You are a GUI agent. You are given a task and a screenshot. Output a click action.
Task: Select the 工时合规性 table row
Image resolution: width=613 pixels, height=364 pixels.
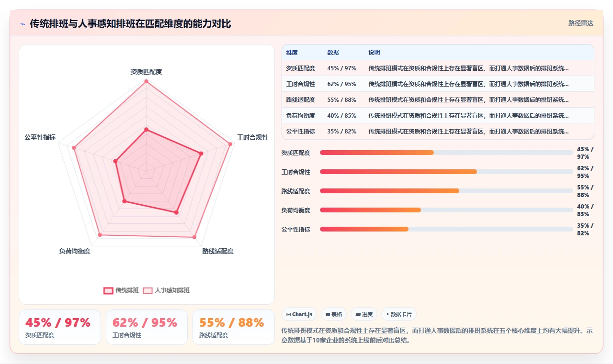[x=438, y=84]
